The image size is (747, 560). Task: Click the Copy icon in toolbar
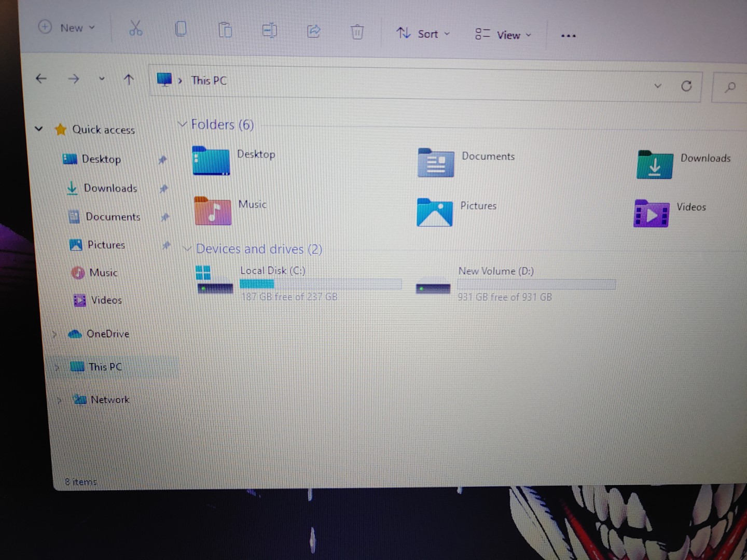click(181, 29)
